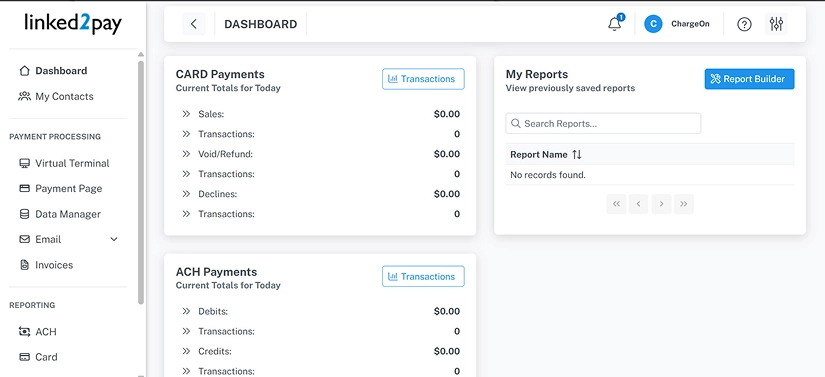Click the My Contacts people icon
The width and height of the screenshot is (825, 377).
[x=24, y=96]
